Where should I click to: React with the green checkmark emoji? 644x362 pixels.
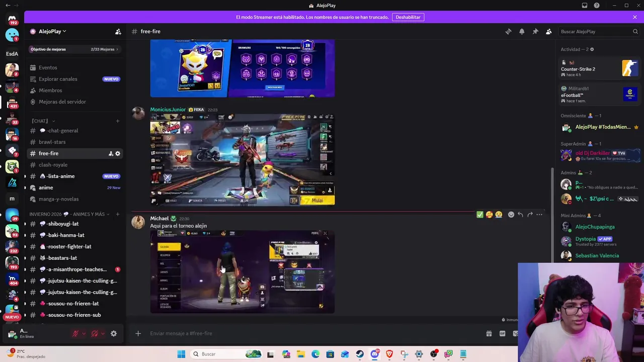(480, 215)
